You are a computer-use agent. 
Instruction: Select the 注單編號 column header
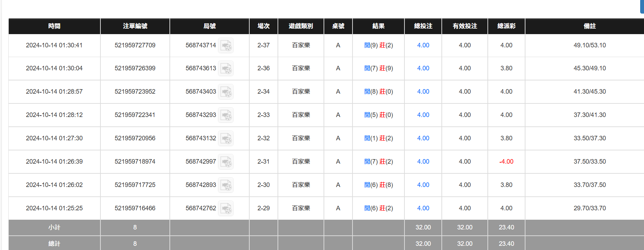(x=135, y=26)
